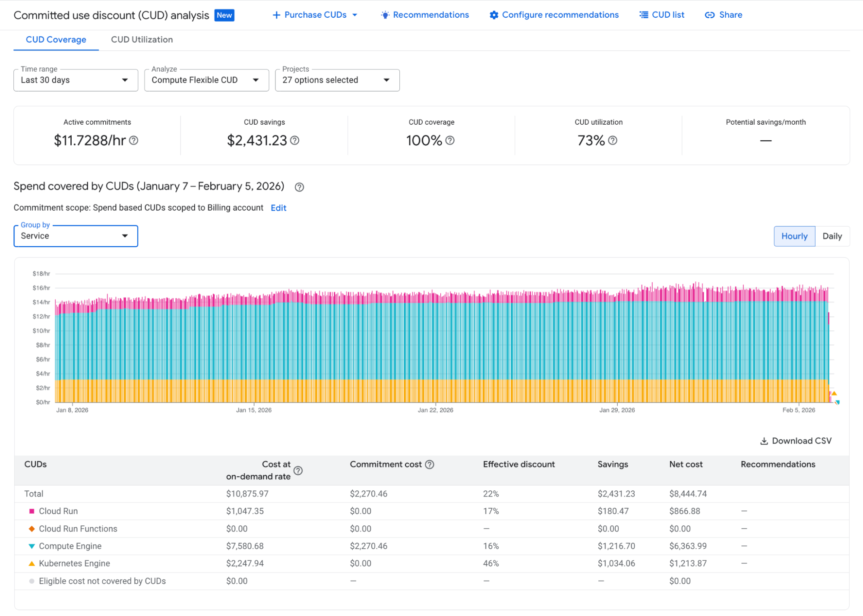863x616 pixels.
Task: Open the CUD list via its list icon
Action: 643,15
